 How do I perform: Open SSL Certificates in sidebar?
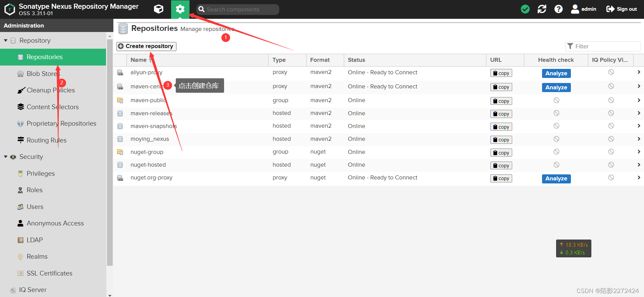coord(53,273)
